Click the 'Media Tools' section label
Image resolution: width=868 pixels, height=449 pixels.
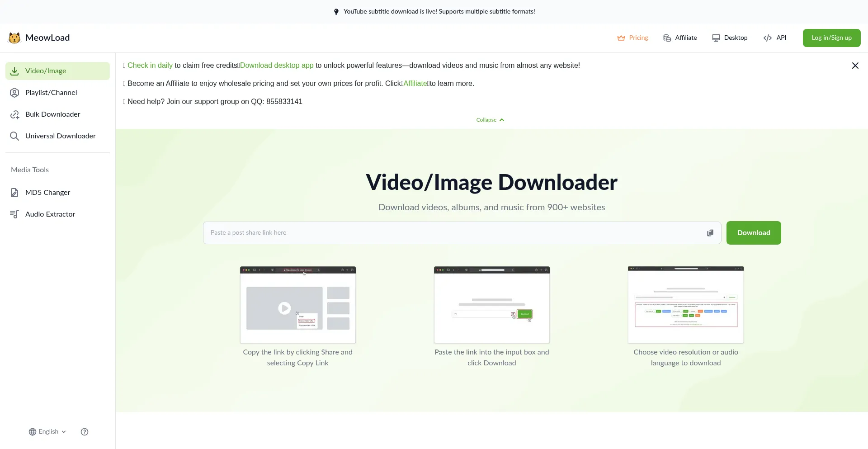point(30,170)
